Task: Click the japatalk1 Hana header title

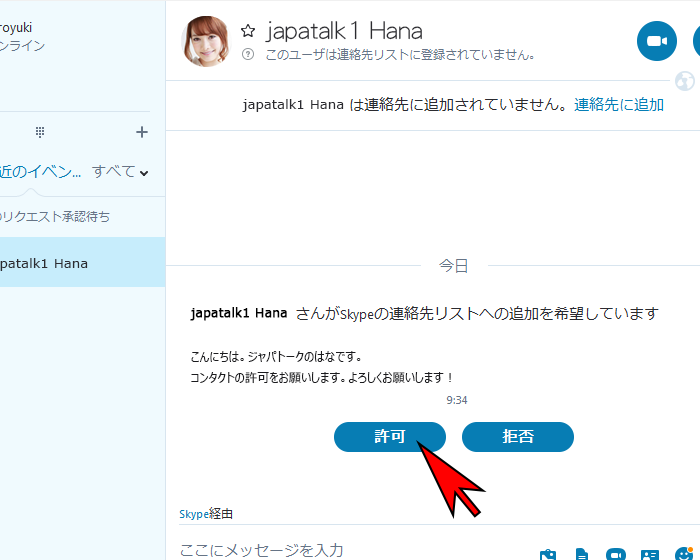Action: coord(344,31)
